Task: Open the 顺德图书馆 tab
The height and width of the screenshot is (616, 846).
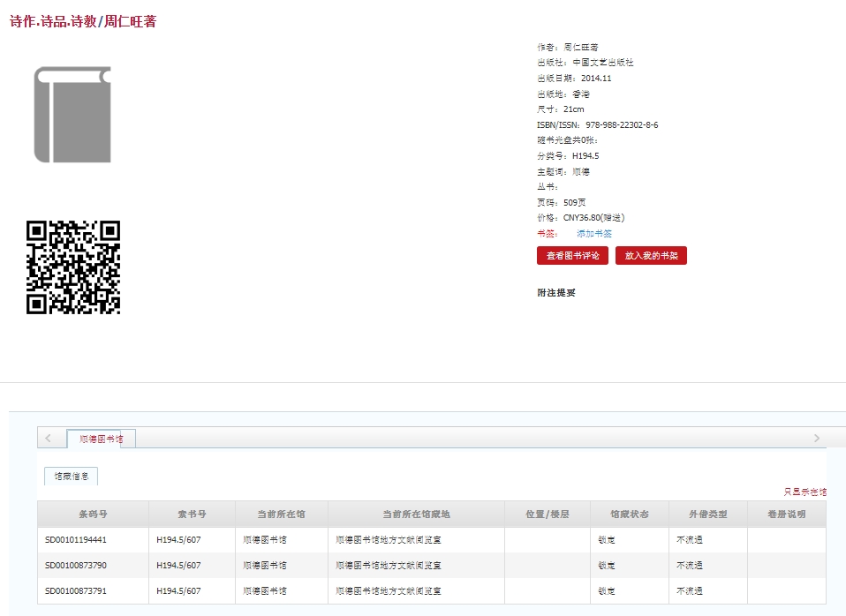Action: (x=101, y=439)
